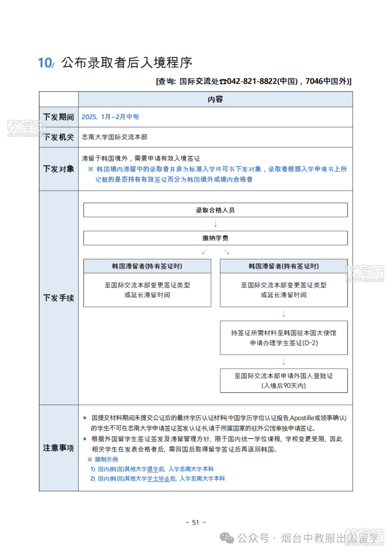Viewport: 392px width, 554px height.
Task: Click the flowchart box "录取合格人员"
Action: (x=215, y=210)
